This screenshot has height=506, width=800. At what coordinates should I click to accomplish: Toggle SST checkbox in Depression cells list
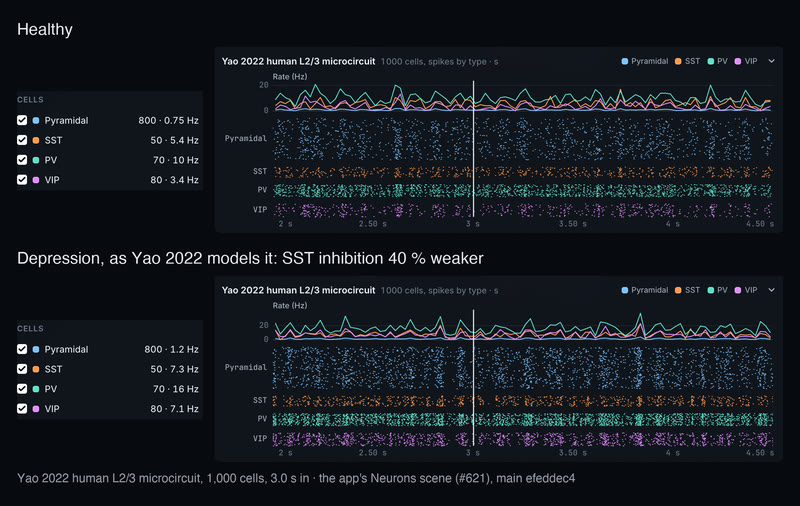click(22, 369)
